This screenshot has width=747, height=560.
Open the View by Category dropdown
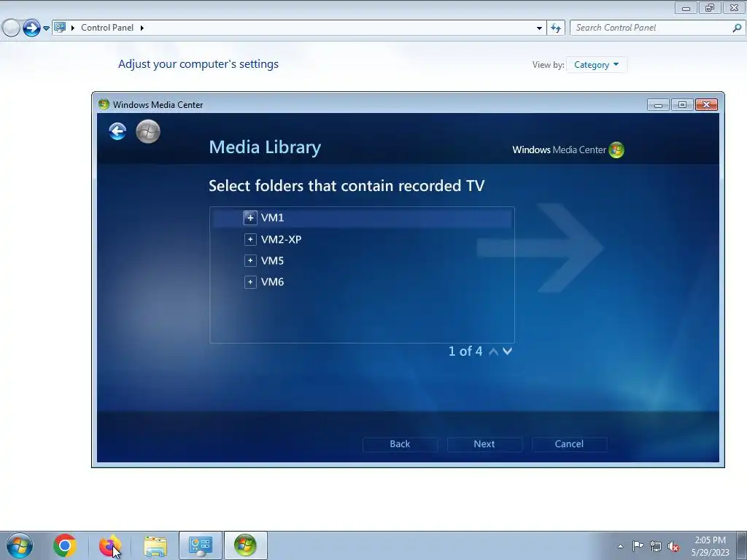coord(597,65)
